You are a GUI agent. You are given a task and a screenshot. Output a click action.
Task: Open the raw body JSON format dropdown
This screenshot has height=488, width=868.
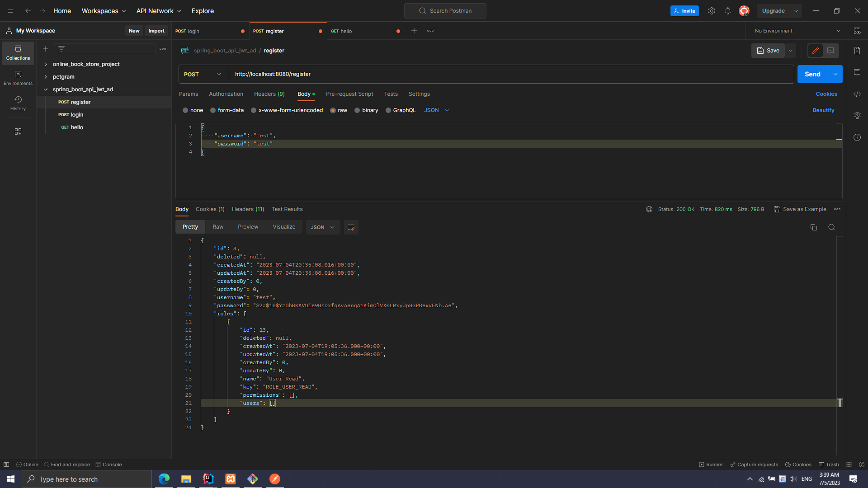(437, 110)
